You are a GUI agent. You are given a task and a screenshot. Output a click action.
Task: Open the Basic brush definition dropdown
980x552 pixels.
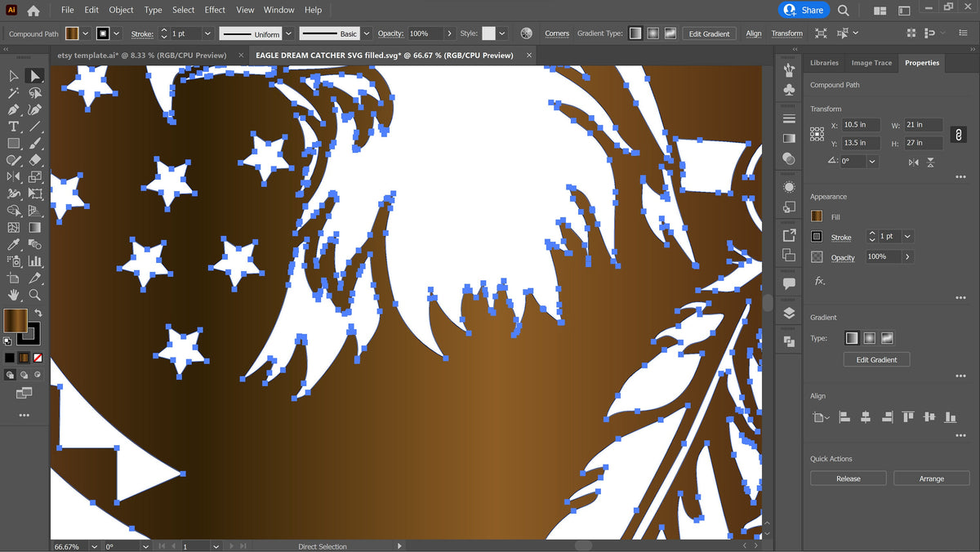tap(366, 33)
